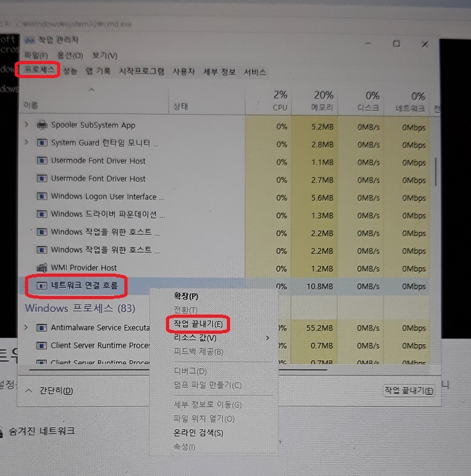Click the 5.2MB memory value of Spooler
The image size is (471, 476).
322,127
